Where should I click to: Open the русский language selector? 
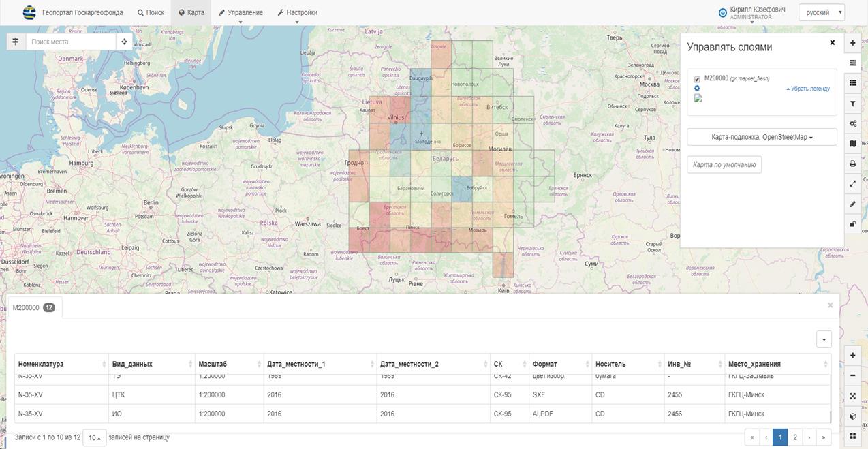click(822, 12)
